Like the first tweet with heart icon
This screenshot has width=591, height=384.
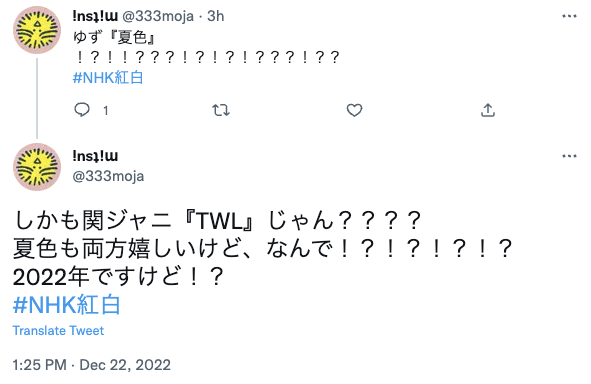[354, 110]
